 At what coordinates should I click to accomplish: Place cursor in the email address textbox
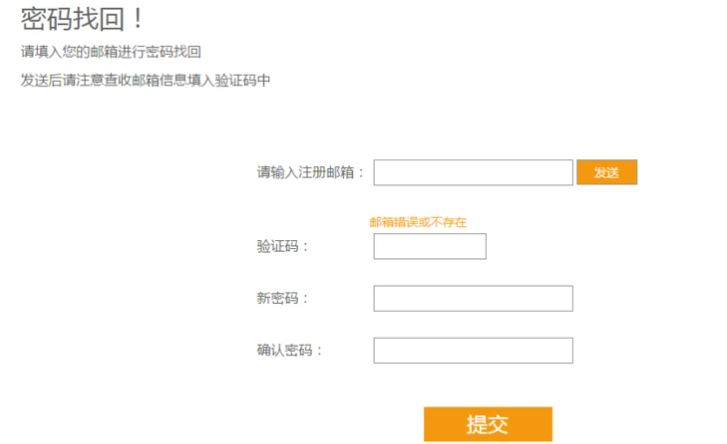[x=472, y=173]
